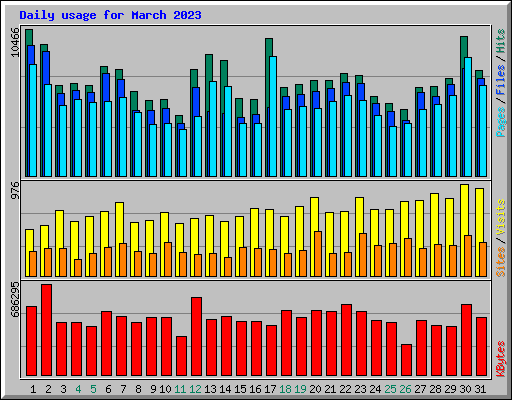Click the "KBytes" legend label
The height and width of the screenshot is (400, 512).
tap(501, 359)
